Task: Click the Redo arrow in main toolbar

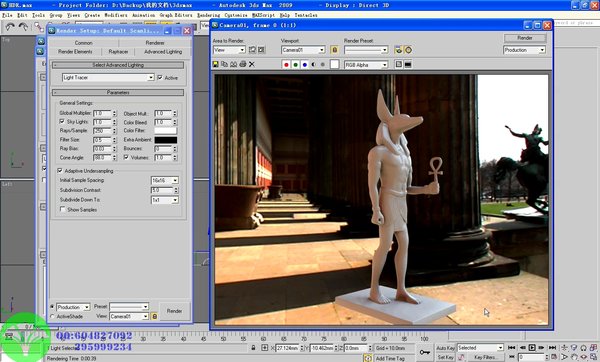Action: [x=23, y=26]
